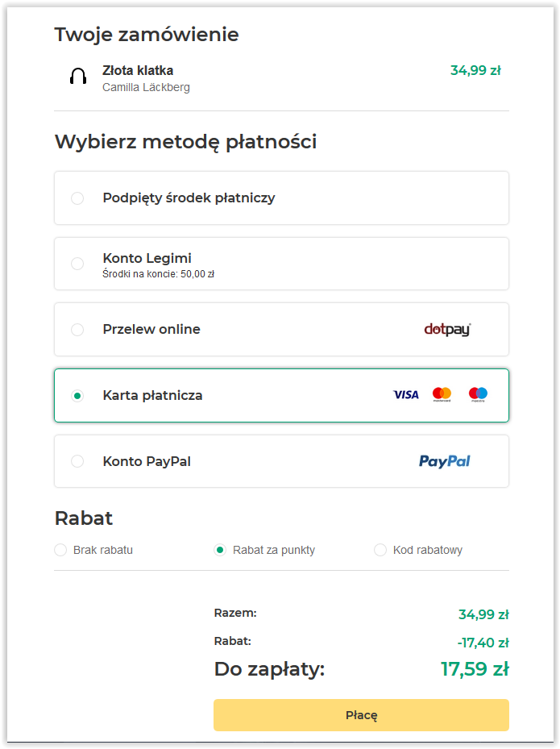
Task: Select Podpięty środek płatniczy radio button
Action: coord(77,198)
